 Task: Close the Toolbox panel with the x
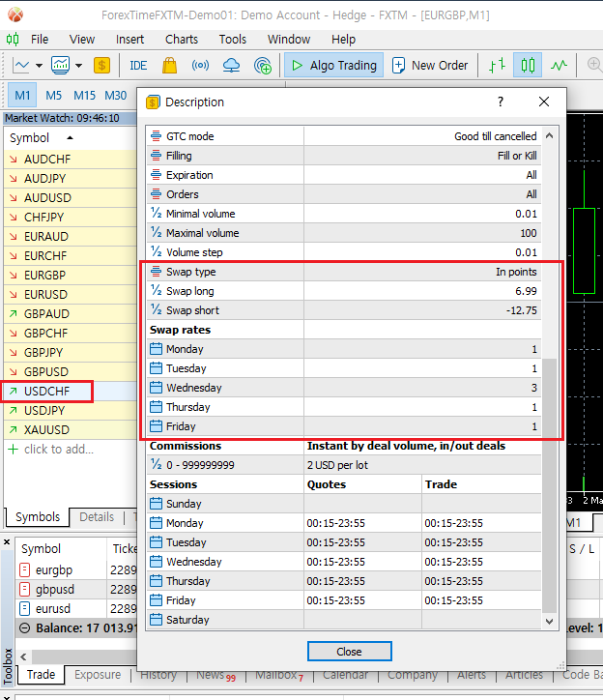tap(7, 542)
